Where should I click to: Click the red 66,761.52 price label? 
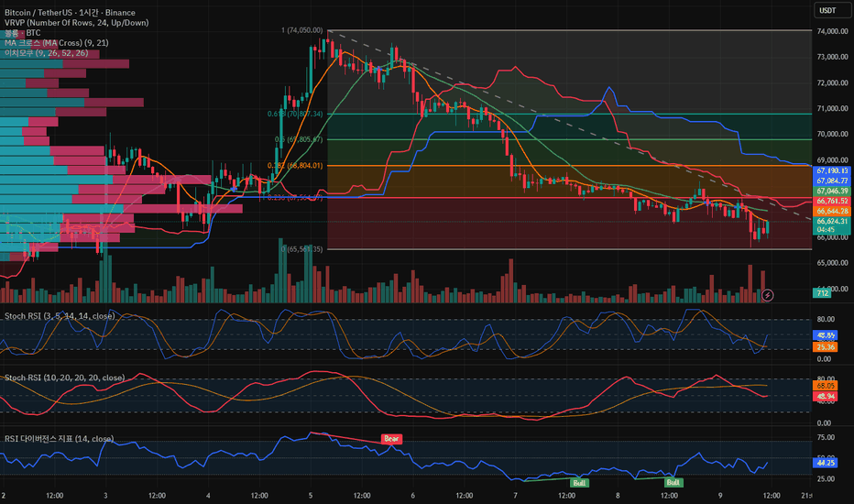pos(832,201)
